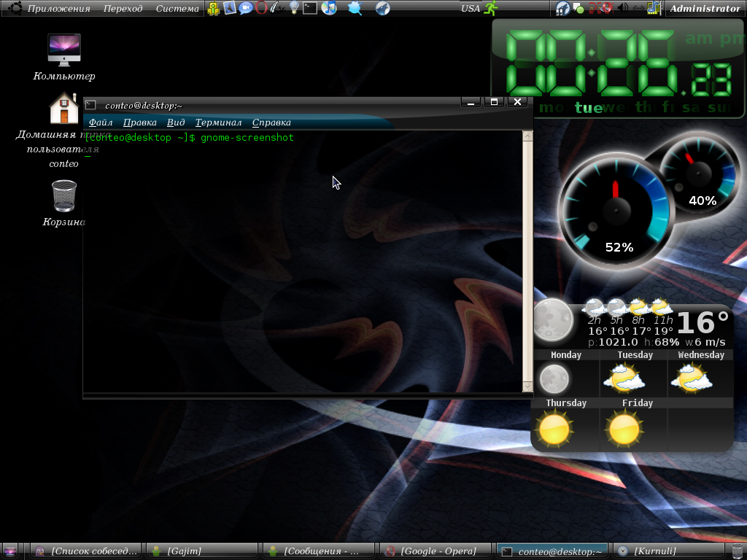Image resolution: width=747 pixels, height=560 pixels.
Task: Open the chat bubble messenger launcher
Action: click(x=246, y=9)
